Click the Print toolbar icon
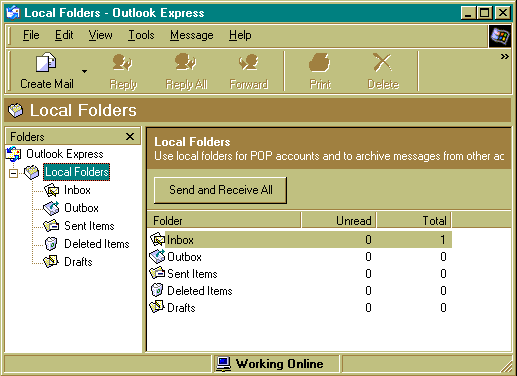This screenshot has width=517, height=376. pos(320,62)
